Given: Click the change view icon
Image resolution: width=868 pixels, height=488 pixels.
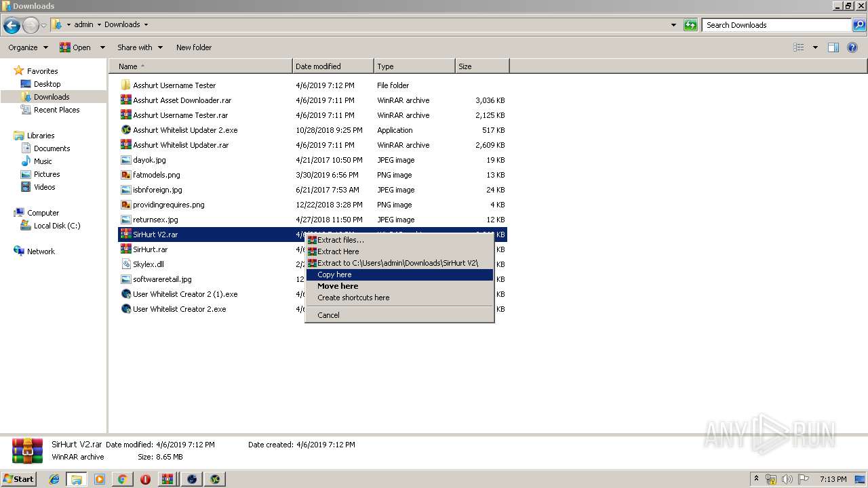Looking at the screenshot, I should click(x=799, y=47).
